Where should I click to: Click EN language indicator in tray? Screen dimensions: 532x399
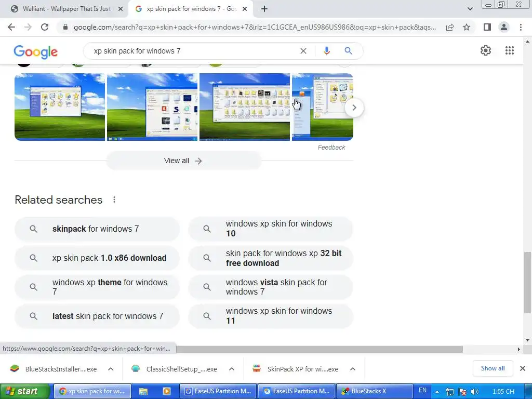click(422, 391)
